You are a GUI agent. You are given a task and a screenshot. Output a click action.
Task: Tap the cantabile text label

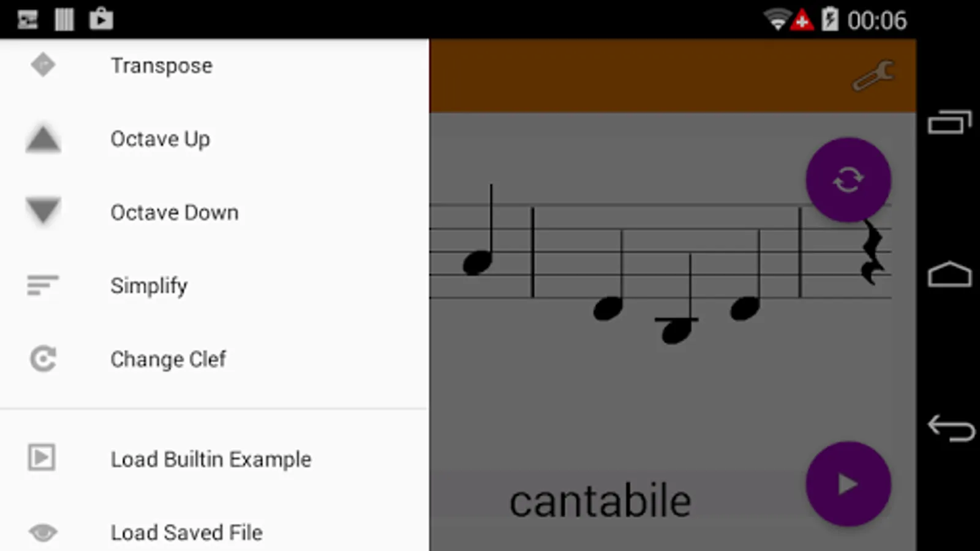coord(600,501)
